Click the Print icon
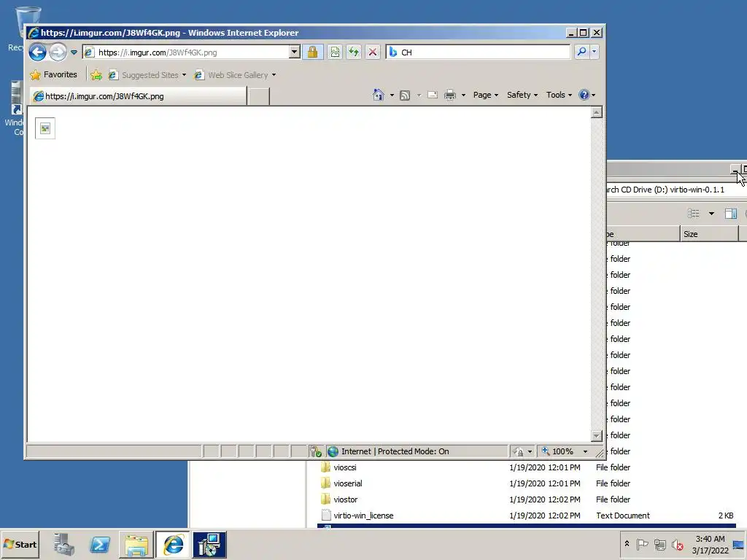The image size is (747, 560). coord(449,95)
